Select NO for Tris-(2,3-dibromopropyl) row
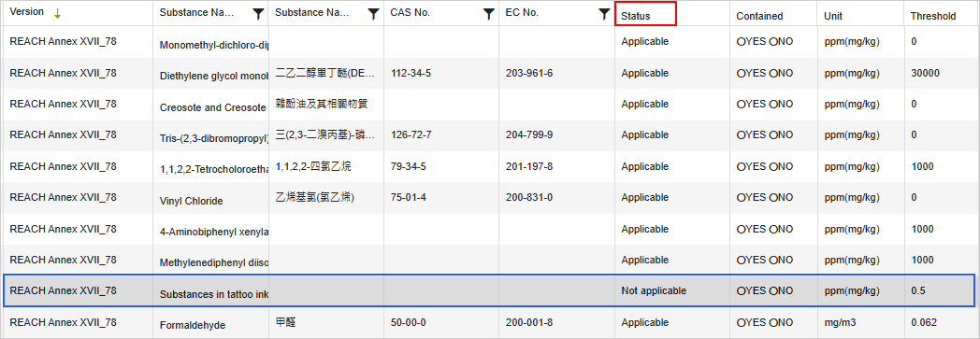This screenshot has height=339, width=980. click(x=773, y=134)
